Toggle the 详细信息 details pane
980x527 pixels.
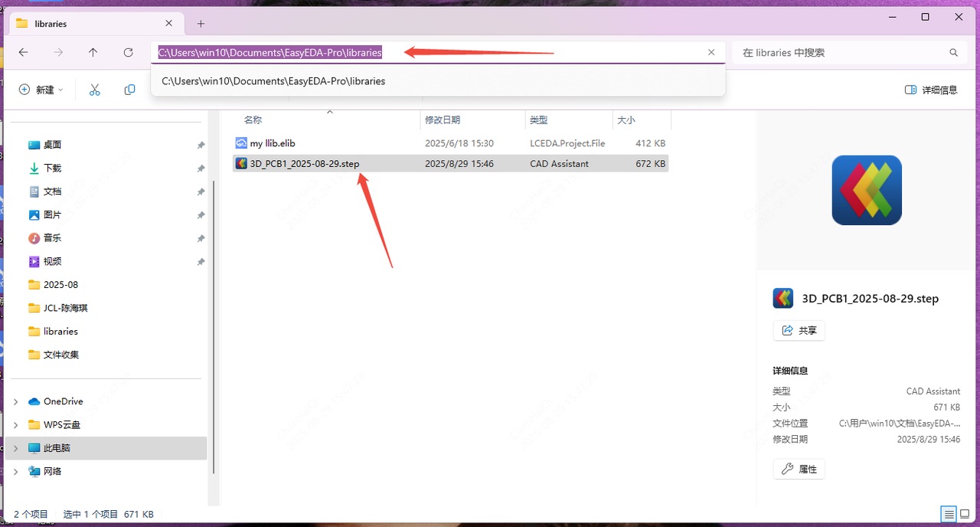[931, 90]
